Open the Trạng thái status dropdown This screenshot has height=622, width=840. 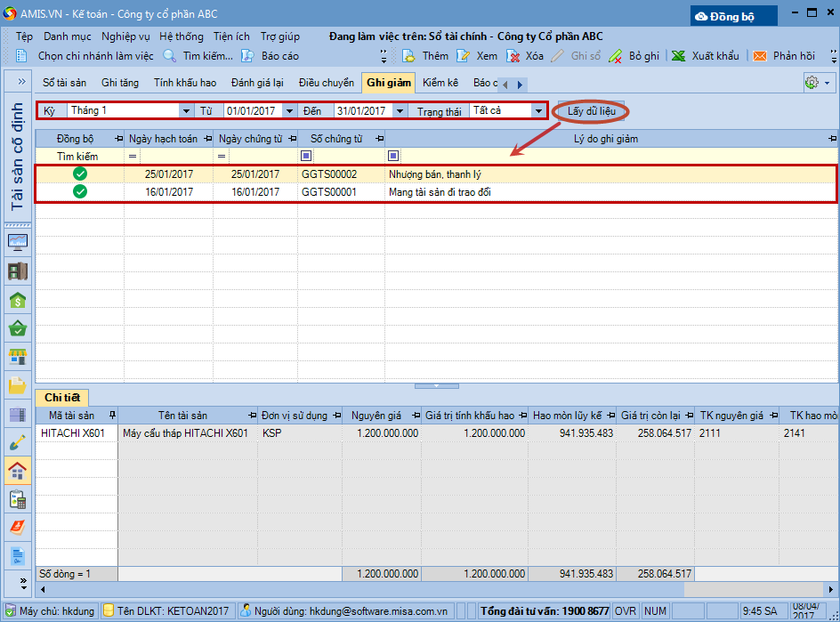(x=538, y=111)
